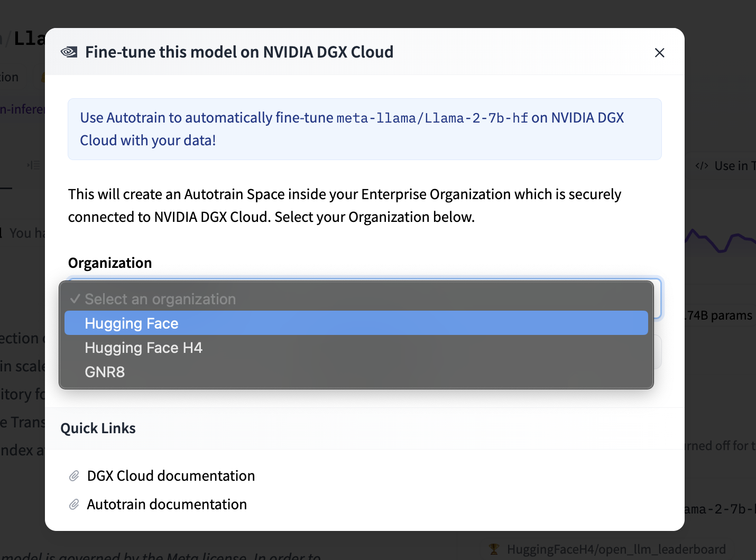Click the paperclip icon beside DGX Cloud documentation
Image resolution: width=756 pixels, height=560 pixels.
(74, 476)
